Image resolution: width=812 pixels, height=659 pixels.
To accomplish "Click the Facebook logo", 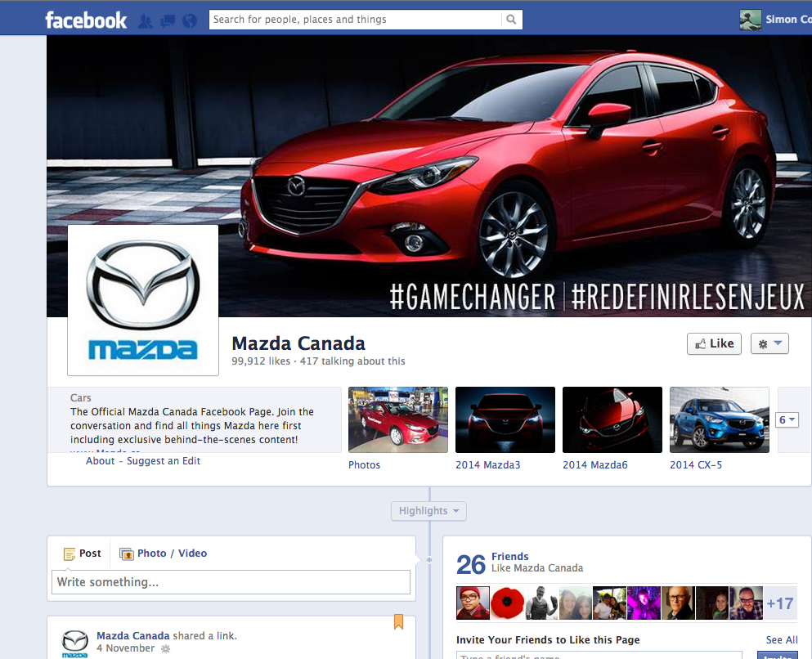I will tap(86, 20).
